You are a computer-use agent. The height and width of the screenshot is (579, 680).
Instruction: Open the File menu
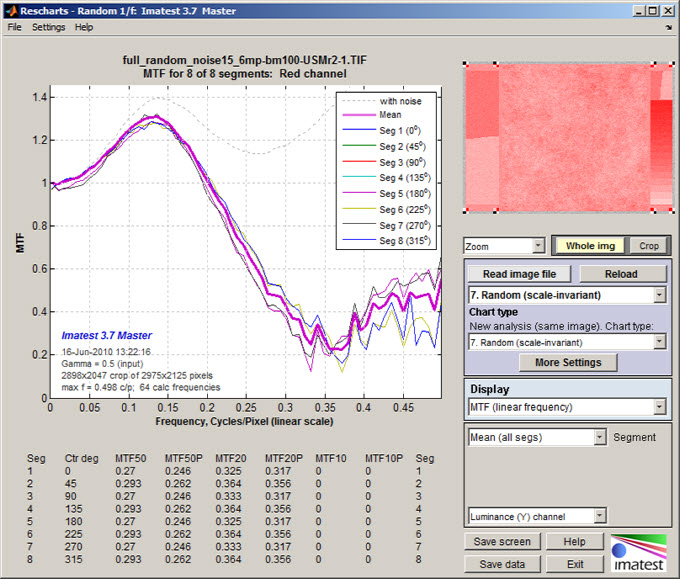14,27
